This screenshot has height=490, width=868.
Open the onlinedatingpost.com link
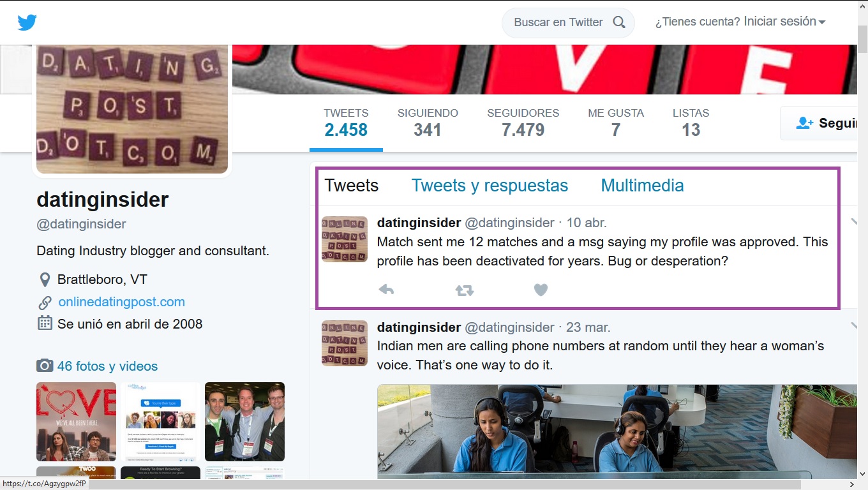(x=121, y=302)
